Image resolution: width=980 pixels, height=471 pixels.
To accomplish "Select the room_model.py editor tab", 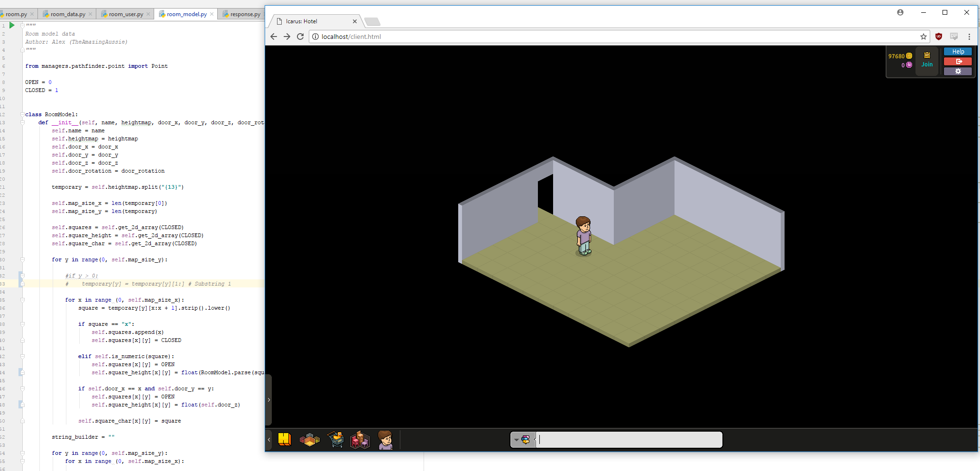I will 186,14.
